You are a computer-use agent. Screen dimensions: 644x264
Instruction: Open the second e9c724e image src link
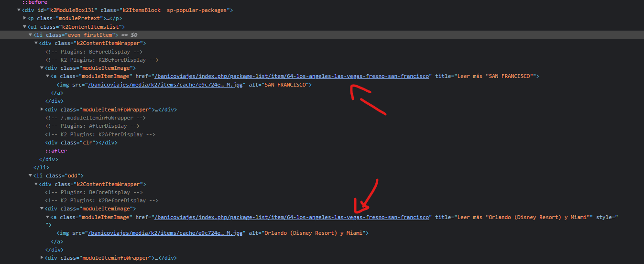click(x=166, y=233)
